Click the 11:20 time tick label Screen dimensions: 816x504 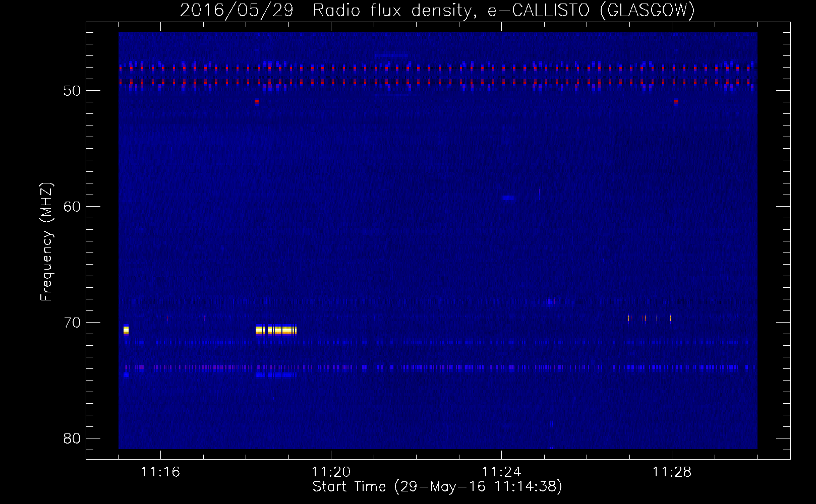point(331,472)
